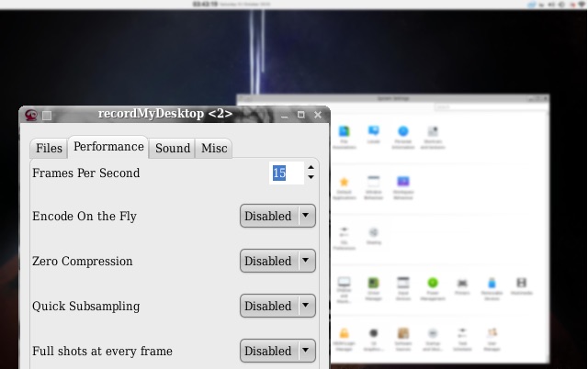Open Driver Manager in System Settings
This screenshot has width=588, height=369.
374,288
